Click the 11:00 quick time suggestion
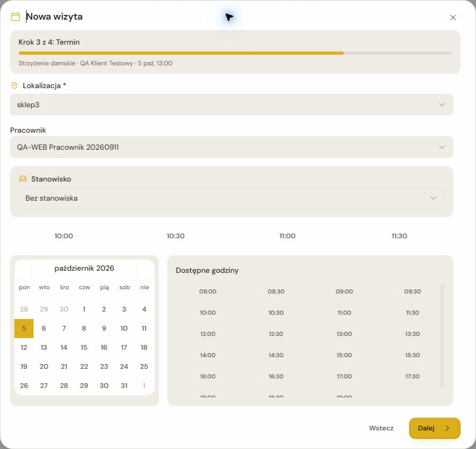This screenshot has height=449, width=476. (287, 236)
